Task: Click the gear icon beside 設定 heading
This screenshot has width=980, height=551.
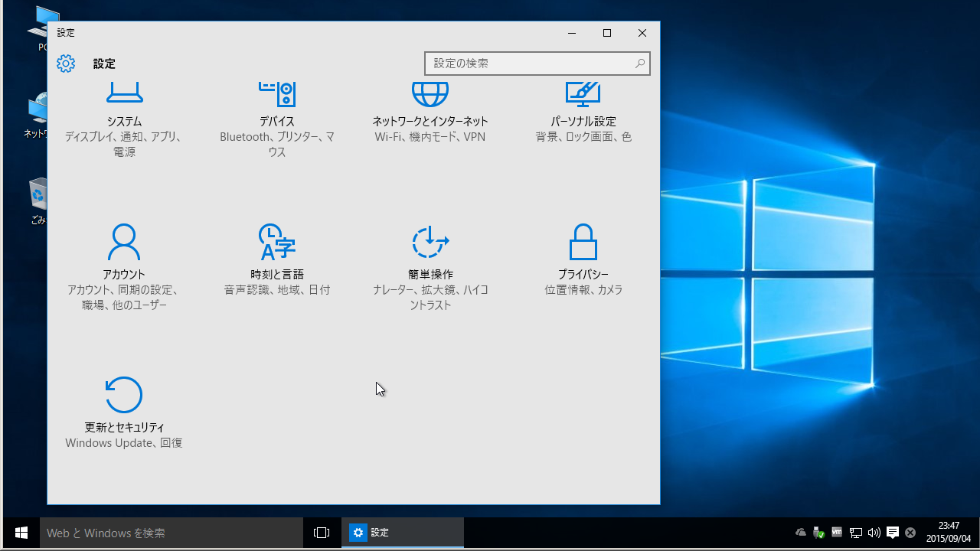Action: pyautogui.click(x=66, y=64)
